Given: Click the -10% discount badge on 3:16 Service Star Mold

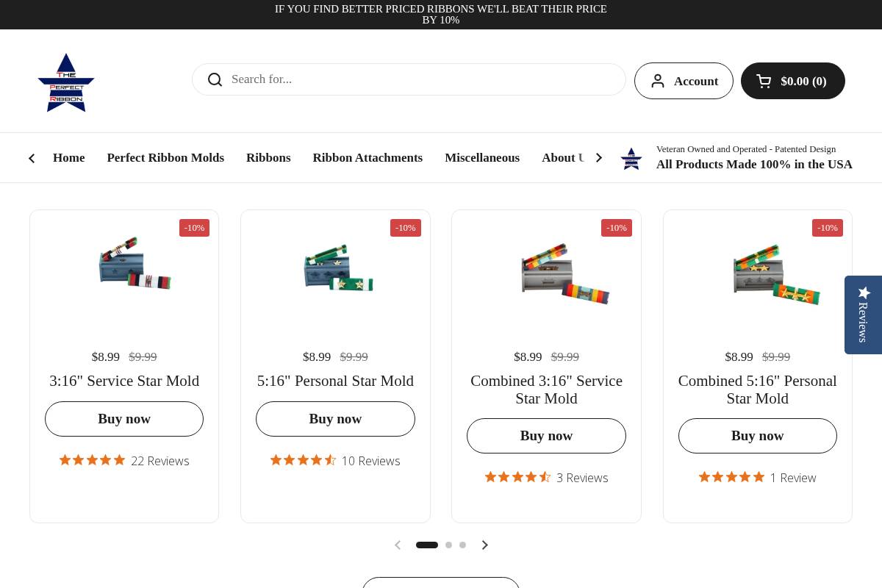Looking at the screenshot, I should [194, 228].
